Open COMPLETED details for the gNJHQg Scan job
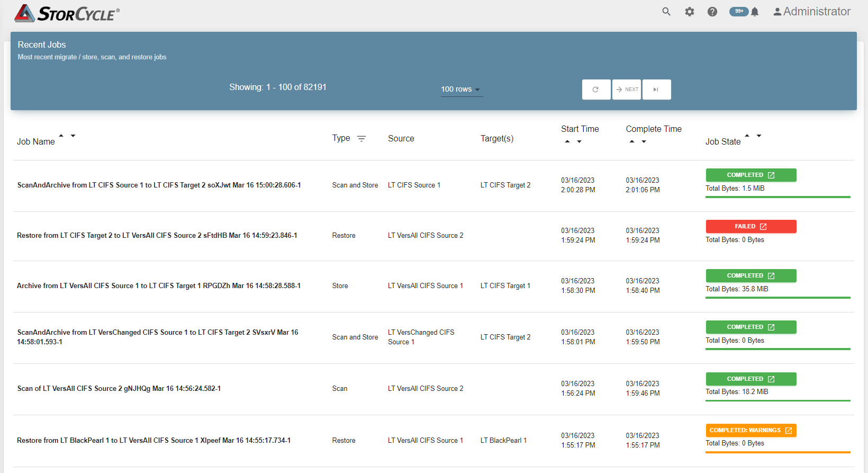 tap(751, 379)
